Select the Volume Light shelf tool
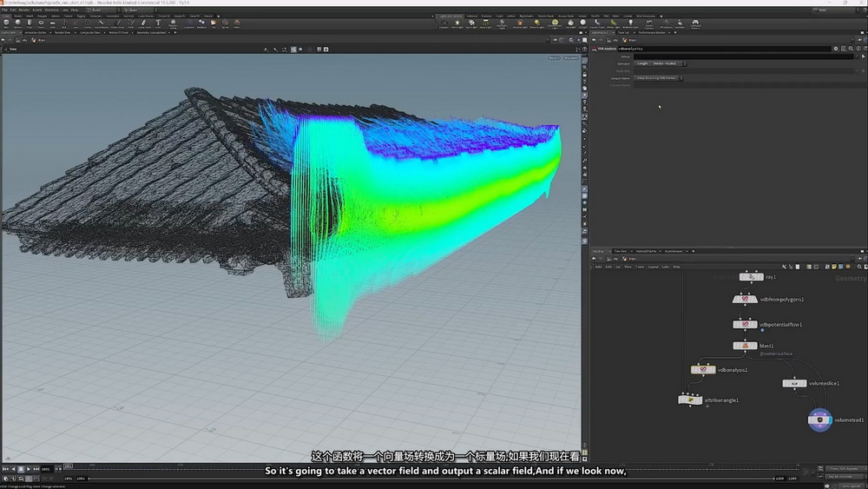The height and width of the screenshot is (489, 868). point(520,23)
